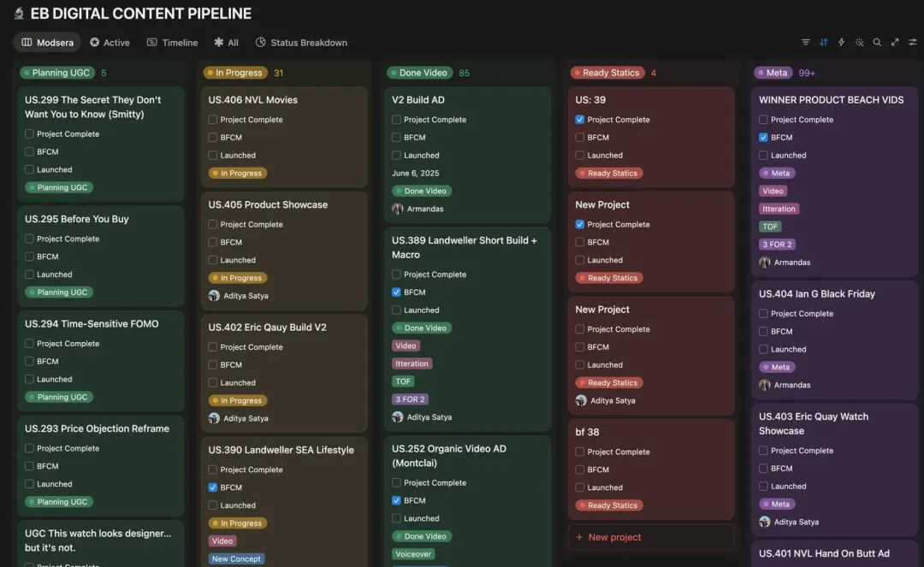This screenshot has height=567, width=924.
Task: Expand the board to full page using the arrows icon
Action: click(895, 43)
